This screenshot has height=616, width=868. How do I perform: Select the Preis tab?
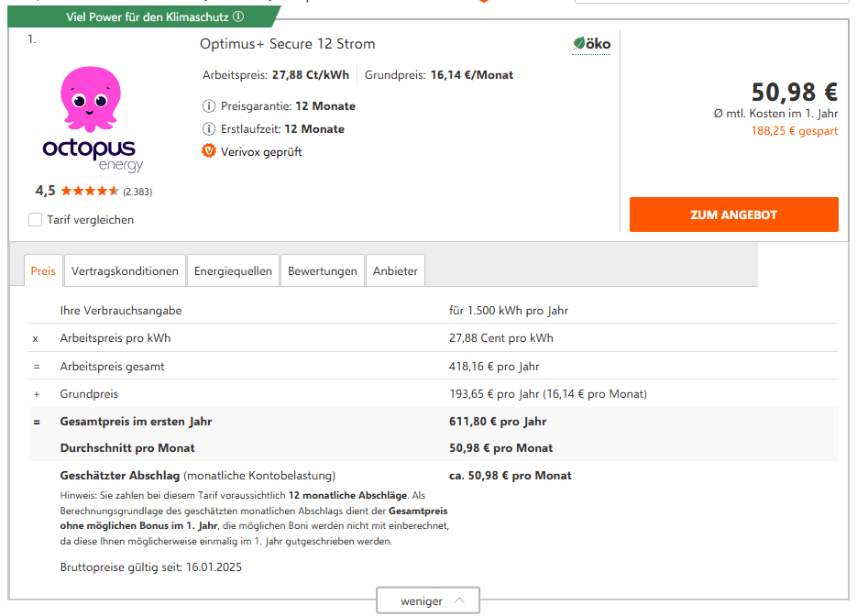(x=43, y=271)
